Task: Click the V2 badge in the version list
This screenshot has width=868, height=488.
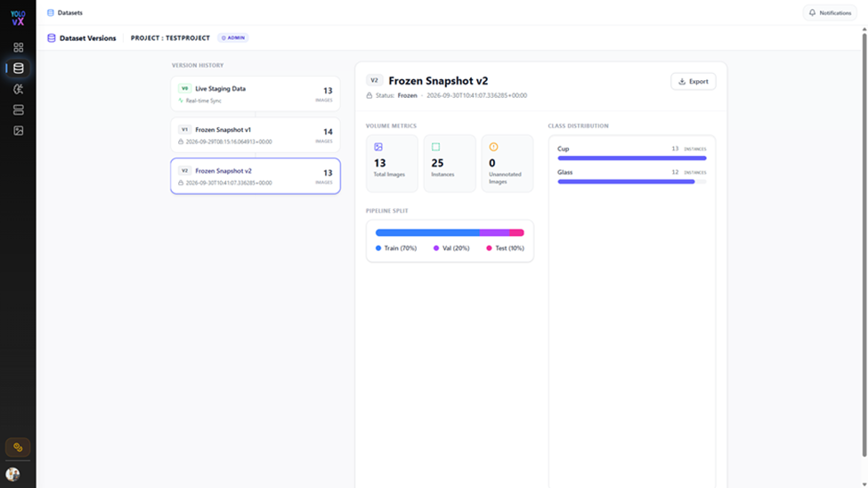Action: tap(185, 171)
